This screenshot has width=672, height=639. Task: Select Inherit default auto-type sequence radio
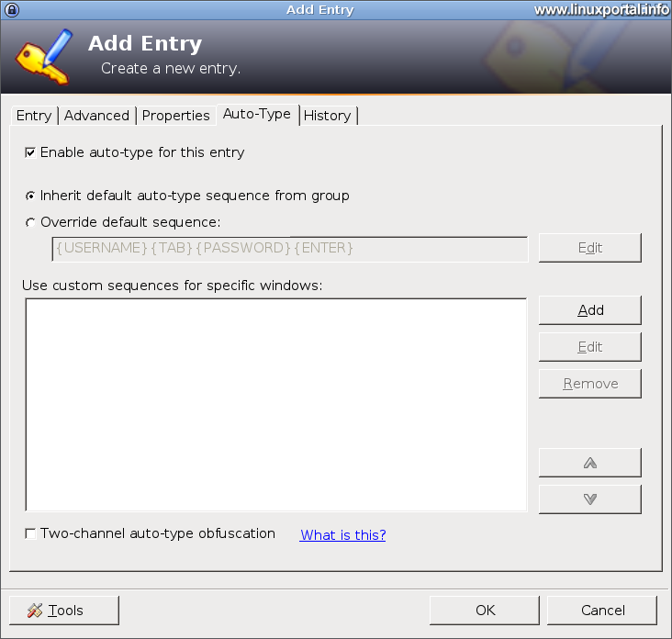(30, 196)
